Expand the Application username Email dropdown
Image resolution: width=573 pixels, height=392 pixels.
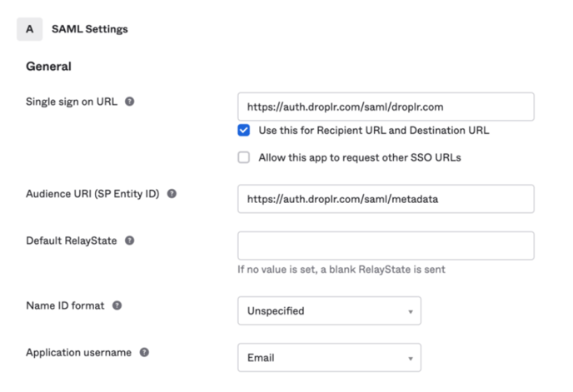point(329,357)
